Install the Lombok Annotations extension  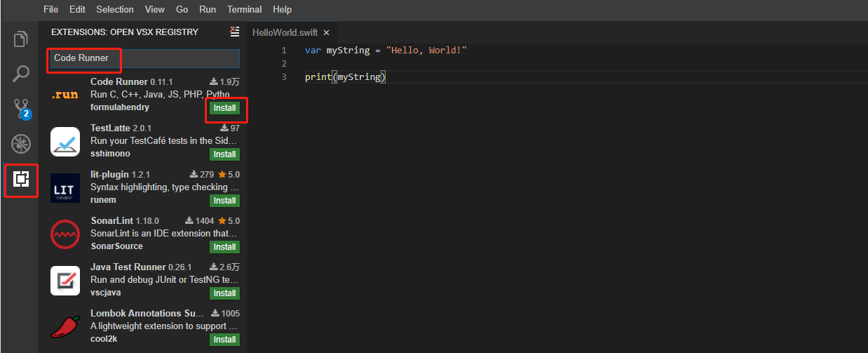[224, 340]
